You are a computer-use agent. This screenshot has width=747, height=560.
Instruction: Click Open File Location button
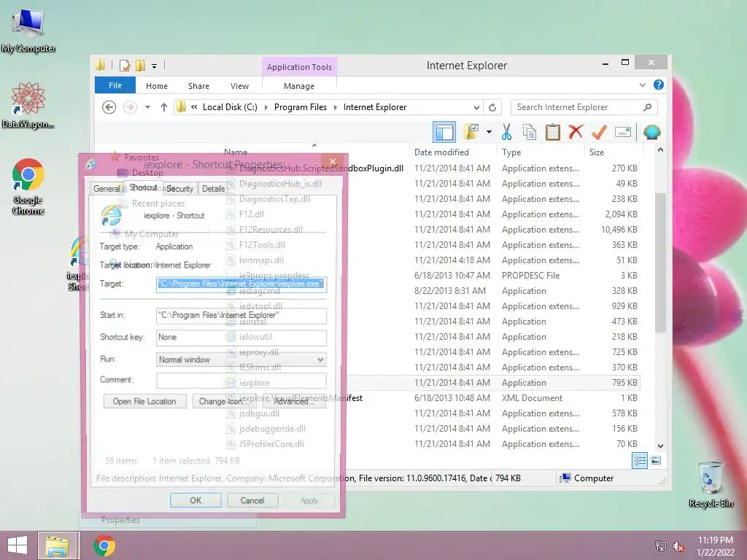(144, 402)
